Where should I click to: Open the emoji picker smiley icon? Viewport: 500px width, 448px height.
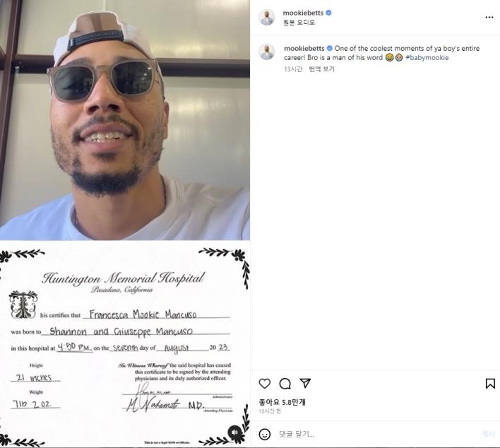[265, 435]
